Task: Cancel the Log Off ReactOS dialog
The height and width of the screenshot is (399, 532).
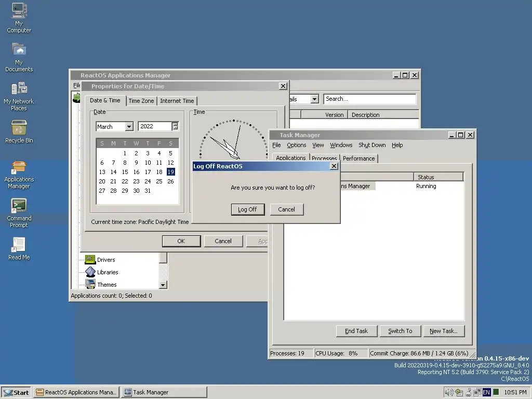Action: [287, 209]
